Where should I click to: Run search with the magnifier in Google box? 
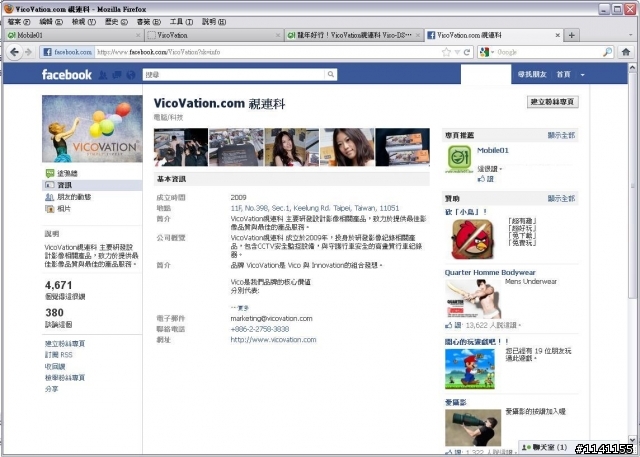pyautogui.click(x=607, y=52)
